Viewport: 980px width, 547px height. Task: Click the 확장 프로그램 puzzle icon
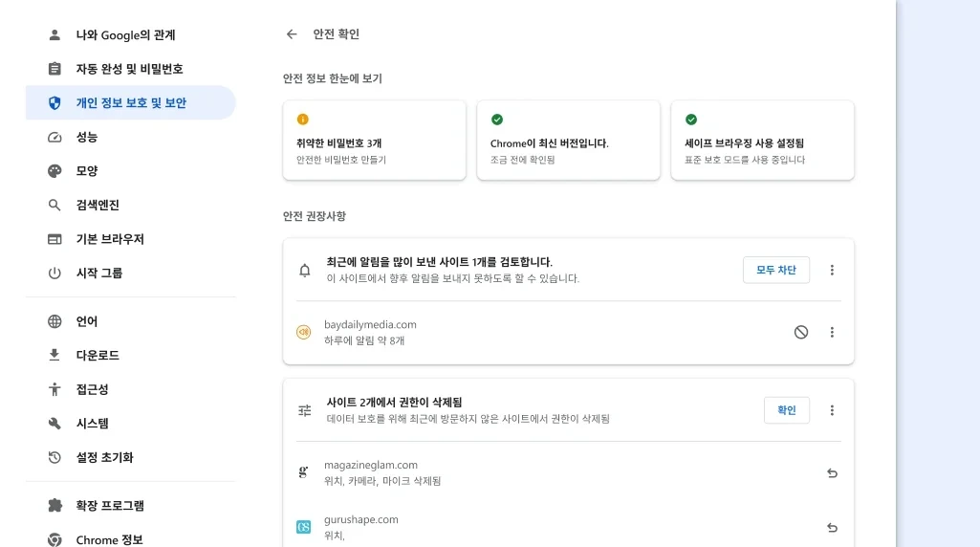tap(54, 505)
